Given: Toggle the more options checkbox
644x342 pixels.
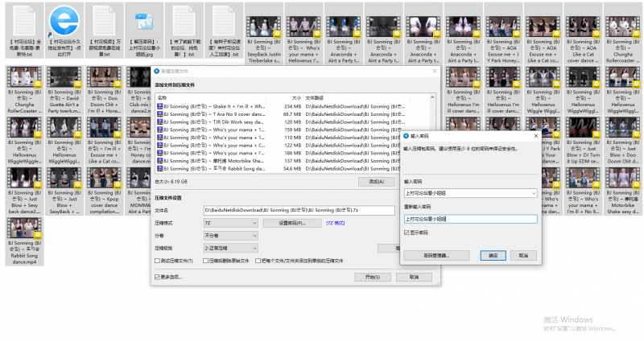Looking at the screenshot, I should [157, 277].
